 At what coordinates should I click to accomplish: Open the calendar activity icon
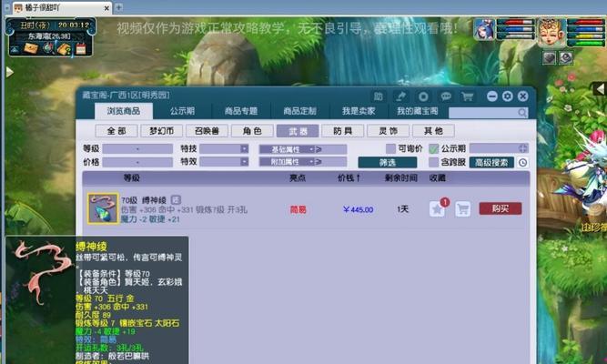point(80,49)
